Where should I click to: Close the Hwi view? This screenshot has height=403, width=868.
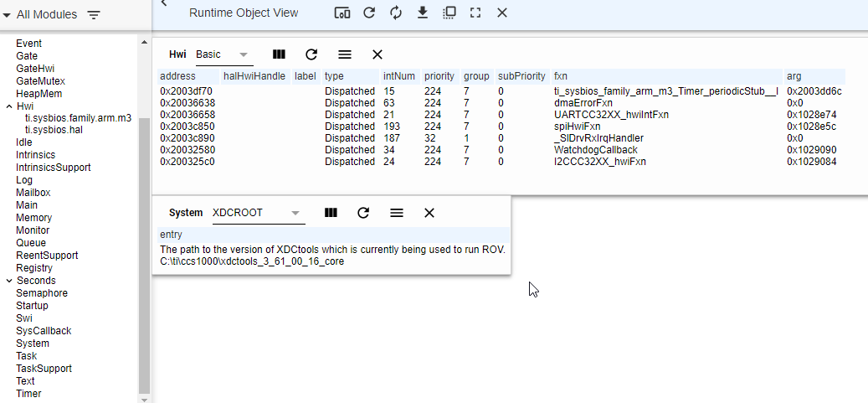[378, 54]
